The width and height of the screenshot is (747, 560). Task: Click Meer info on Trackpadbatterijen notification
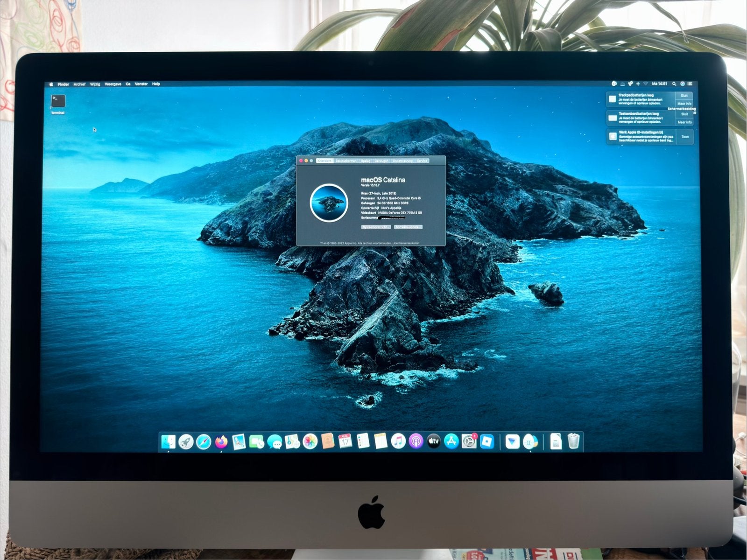pos(684,104)
